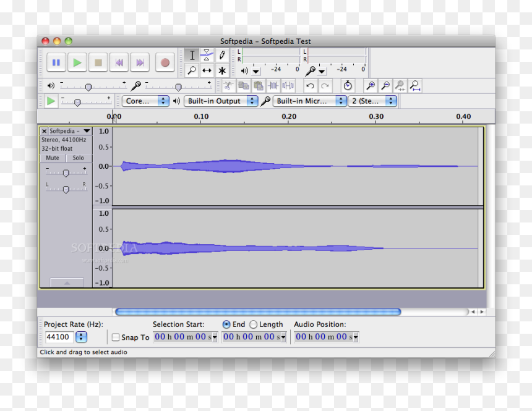Click the input volume slider handle
Screen dimensions: 532x411
coord(178,87)
